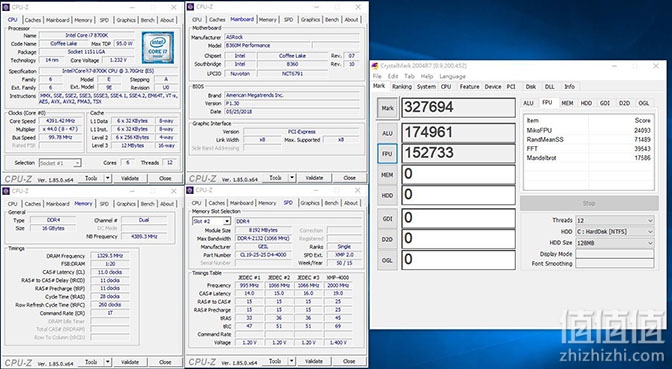Open the HDD drive selection dropdown
Image resolution: width=672 pixels, height=369 pixels.
click(615, 231)
